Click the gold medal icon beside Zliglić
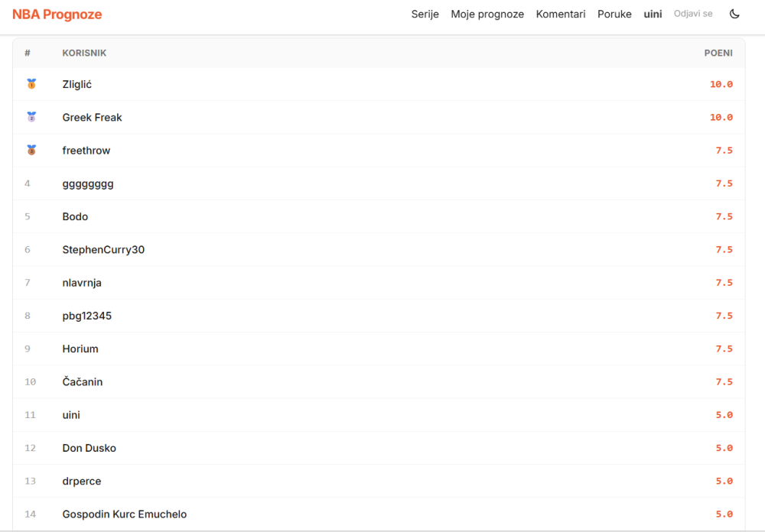Image resolution: width=765 pixels, height=532 pixels. pos(31,84)
